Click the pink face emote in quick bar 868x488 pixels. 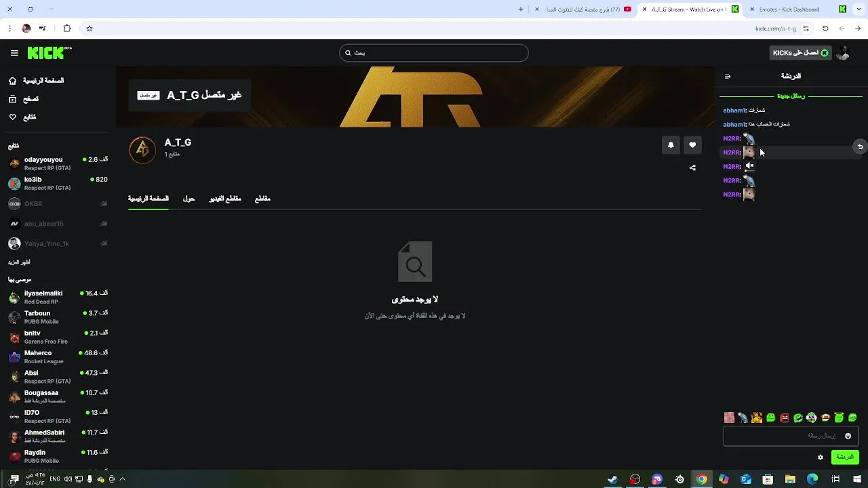tap(729, 418)
